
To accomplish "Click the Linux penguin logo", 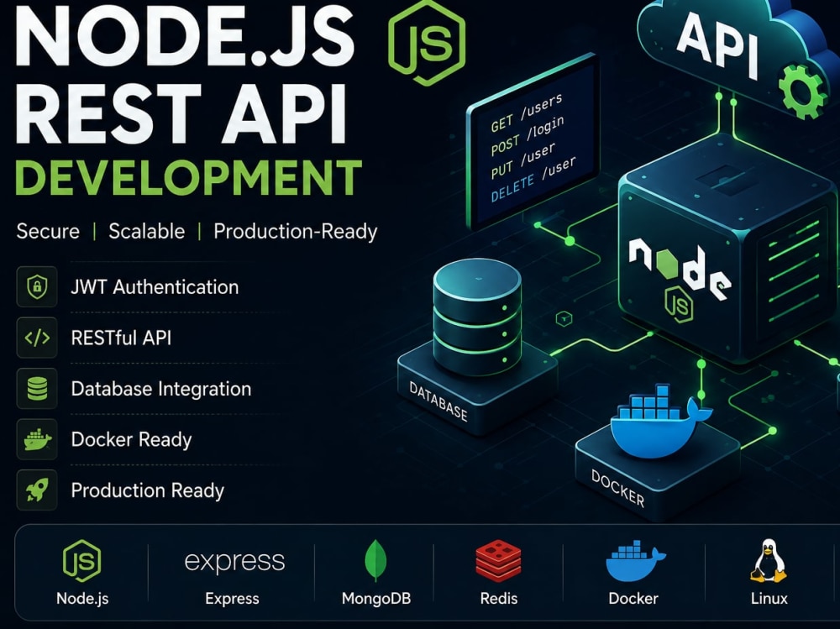I will click(769, 560).
